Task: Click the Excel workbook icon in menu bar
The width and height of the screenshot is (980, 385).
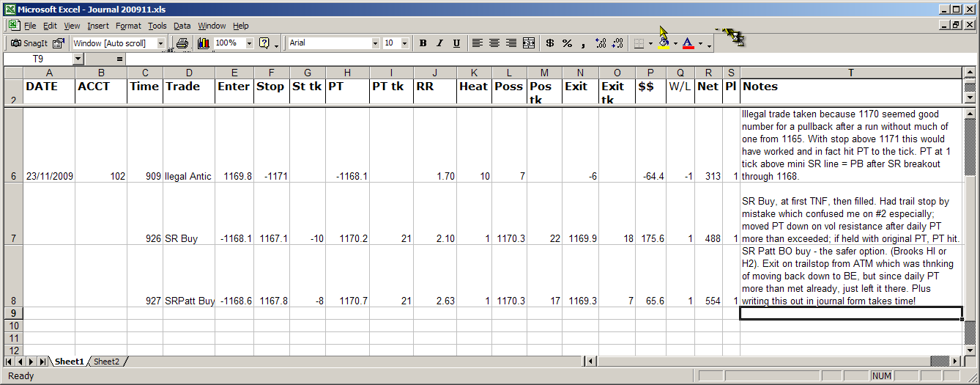Action: (x=13, y=26)
